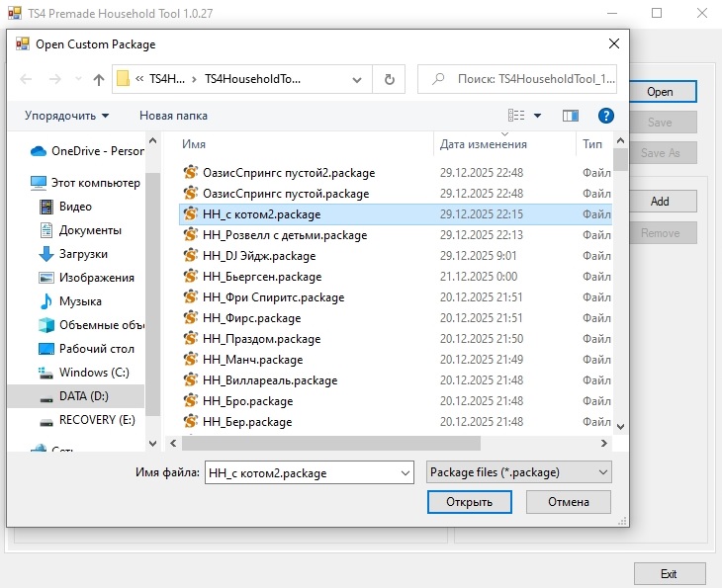Toggle the preview pane icon
The width and height of the screenshot is (722, 588).
pyautogui.click(x=570, y=116)
